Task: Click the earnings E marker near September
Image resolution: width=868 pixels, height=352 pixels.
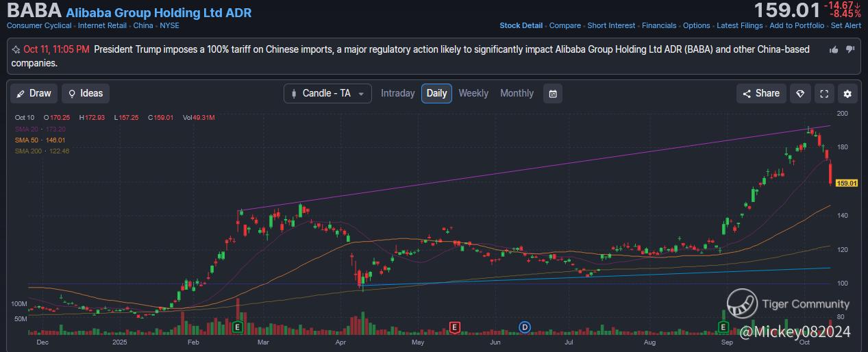Action: click(x=723, y=327)
